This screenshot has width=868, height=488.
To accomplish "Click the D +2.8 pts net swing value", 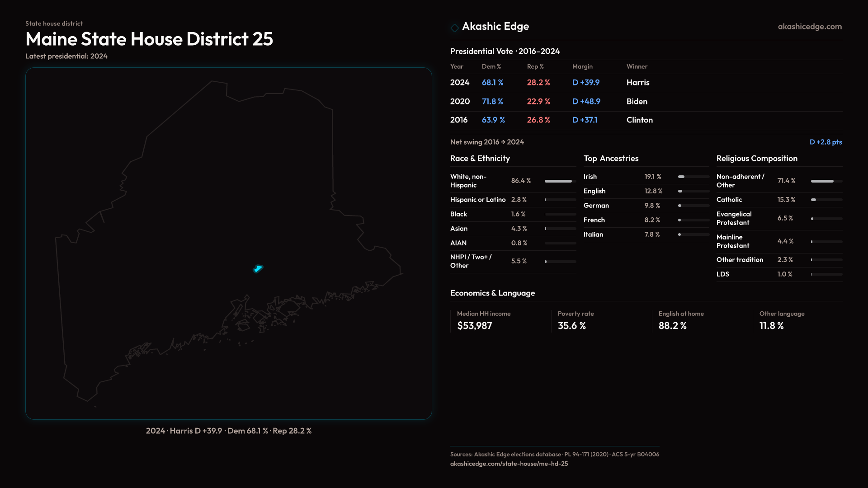I will (x=826, y=142).
